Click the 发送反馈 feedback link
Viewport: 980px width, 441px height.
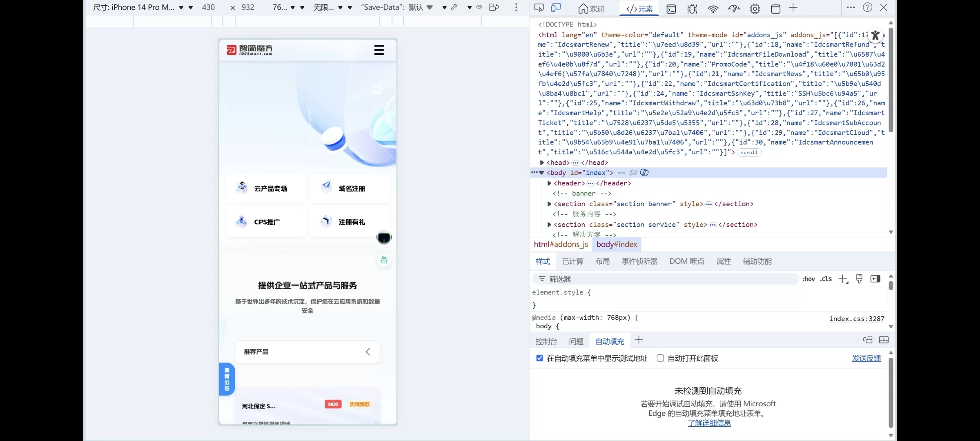point(866,358)
